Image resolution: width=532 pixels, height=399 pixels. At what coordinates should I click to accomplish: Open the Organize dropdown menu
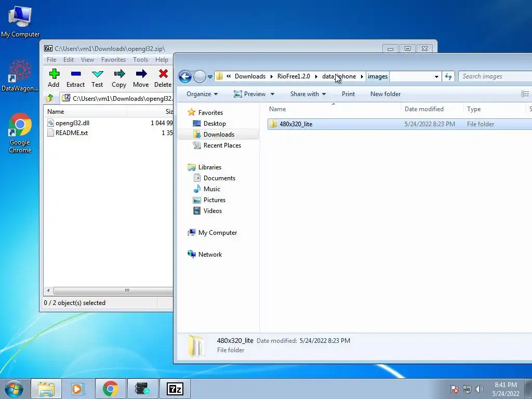202,94
